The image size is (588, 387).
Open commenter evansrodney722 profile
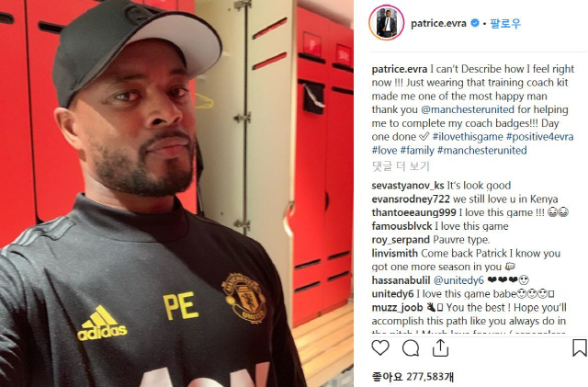click(x=411, y=199)
